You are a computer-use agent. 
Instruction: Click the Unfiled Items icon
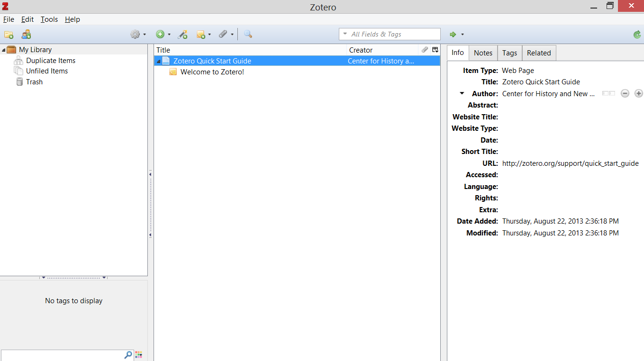18,71
